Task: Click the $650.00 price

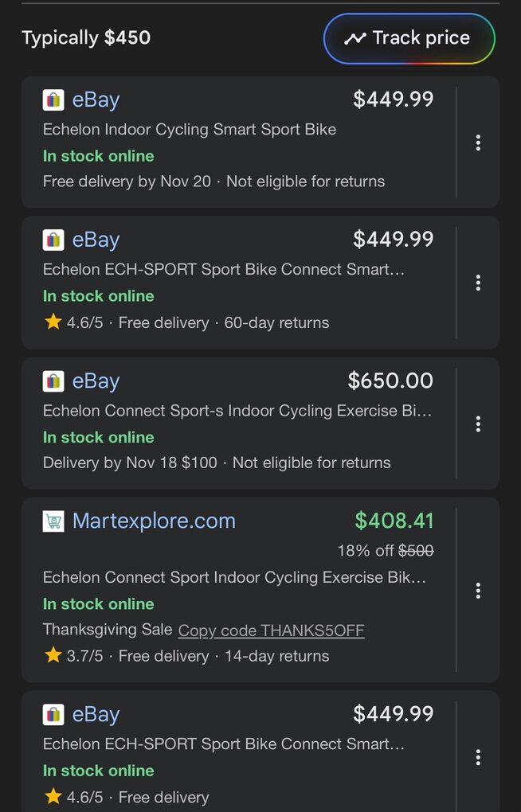Action: pyautogui.click(x=390, y=381)
